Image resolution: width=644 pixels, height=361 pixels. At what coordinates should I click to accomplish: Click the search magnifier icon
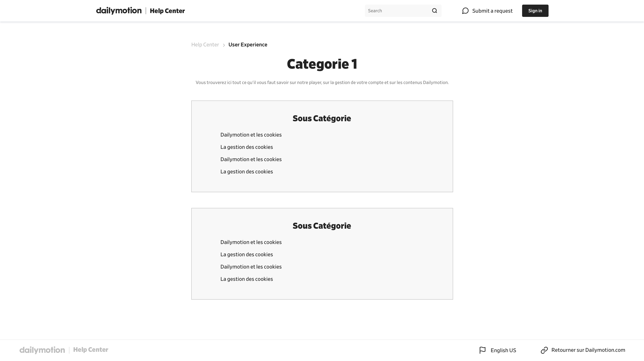click(x=435, y=11)
